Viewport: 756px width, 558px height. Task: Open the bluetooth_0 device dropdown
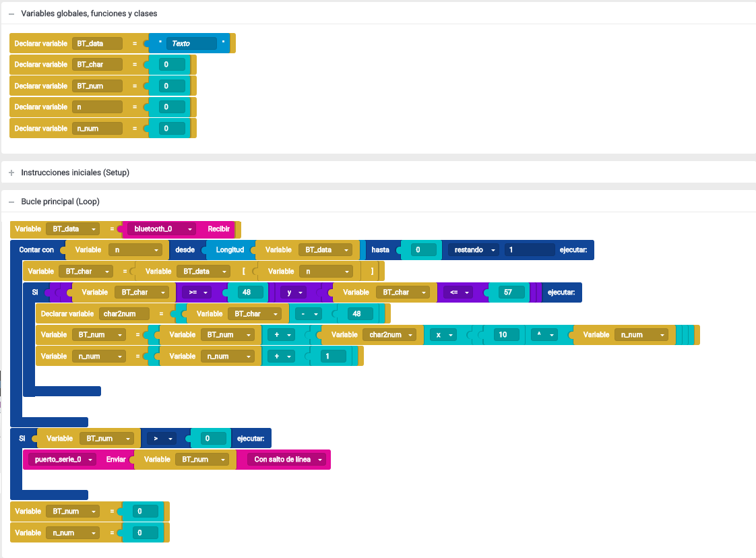162,229
